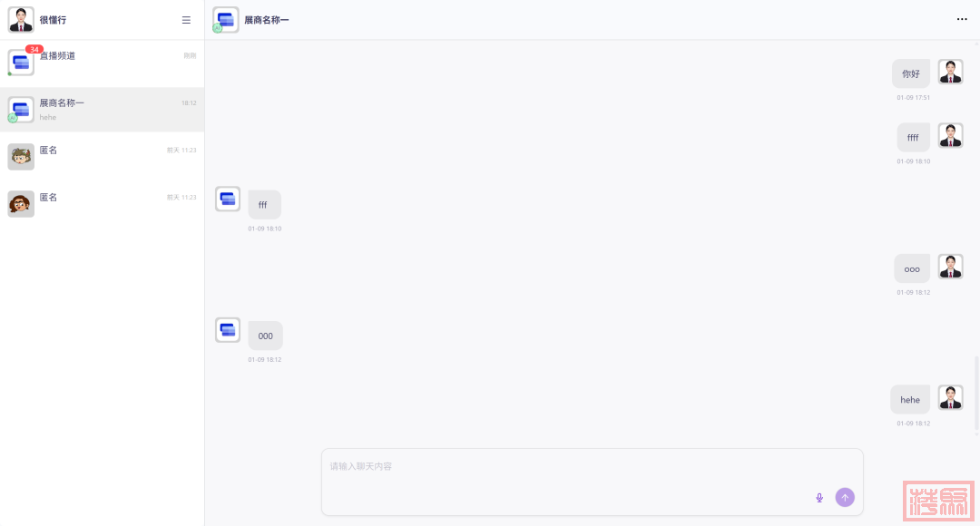Click sender avatar next to hehe message
The height and width of the screenshot is (526, 980).
click(x=950, y=398)
